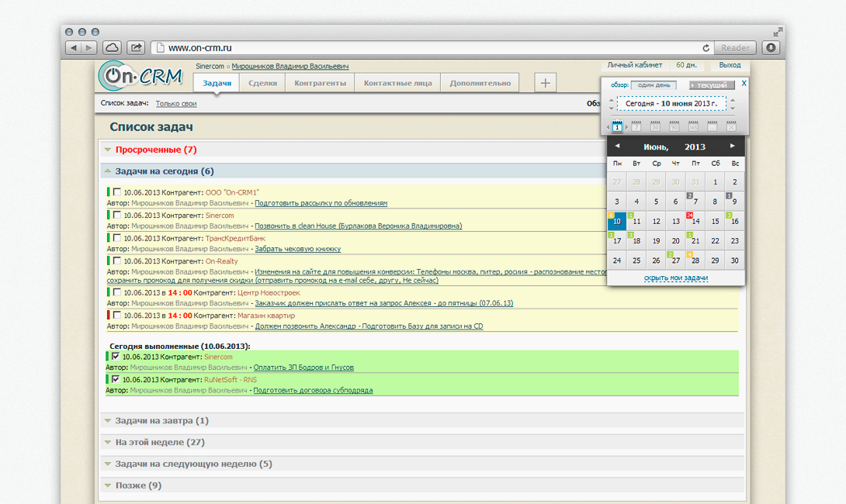Open task Оплатить ЗП Бодров и Гнусов
The image size is (846, 504).
[303, 368]
